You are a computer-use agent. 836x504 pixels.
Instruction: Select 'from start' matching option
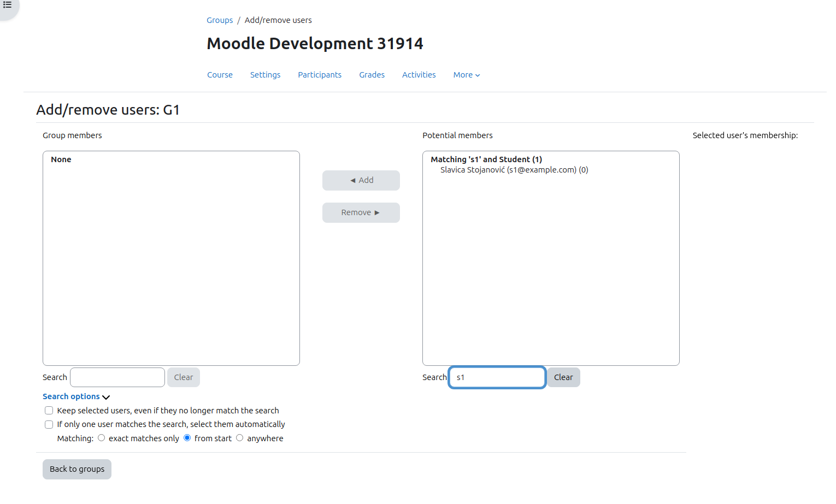[187, 438]
